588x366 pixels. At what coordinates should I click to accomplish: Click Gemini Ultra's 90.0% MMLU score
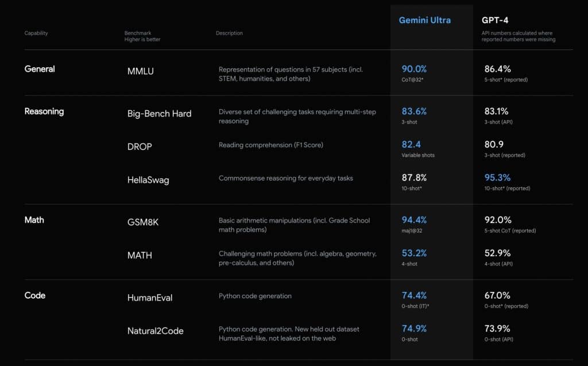(x=414, y=69)
